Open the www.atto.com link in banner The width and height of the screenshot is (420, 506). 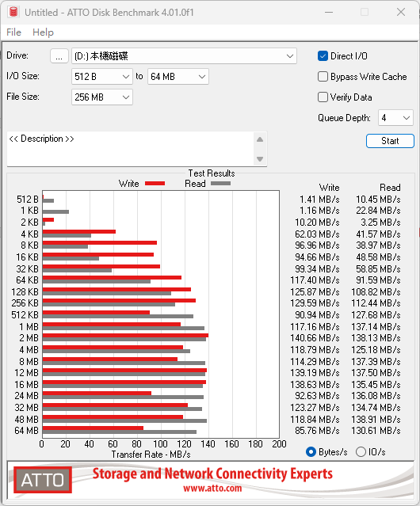212,489
